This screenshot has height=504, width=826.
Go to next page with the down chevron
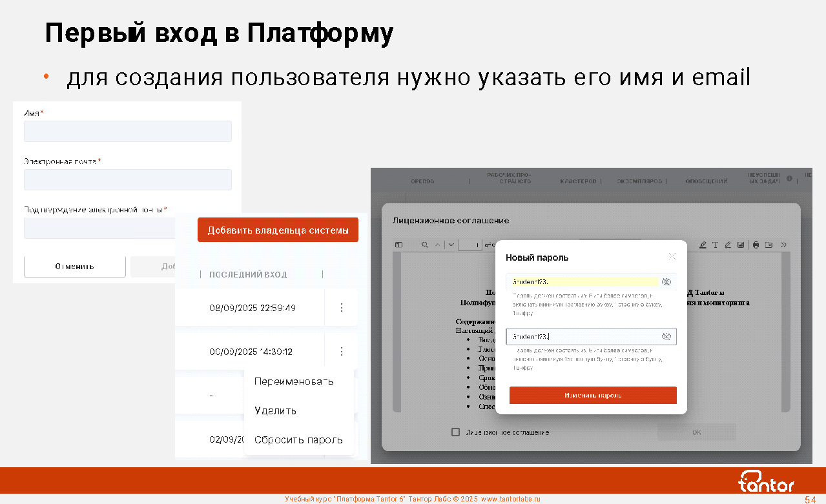coord(450,245)
